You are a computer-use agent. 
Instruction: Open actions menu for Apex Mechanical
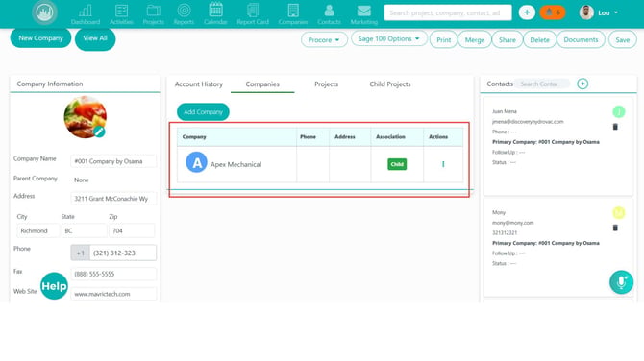(x=443, y=164)
